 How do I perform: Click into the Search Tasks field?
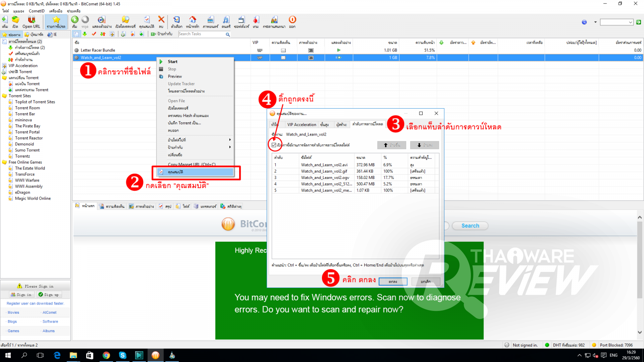pos(201,34)
